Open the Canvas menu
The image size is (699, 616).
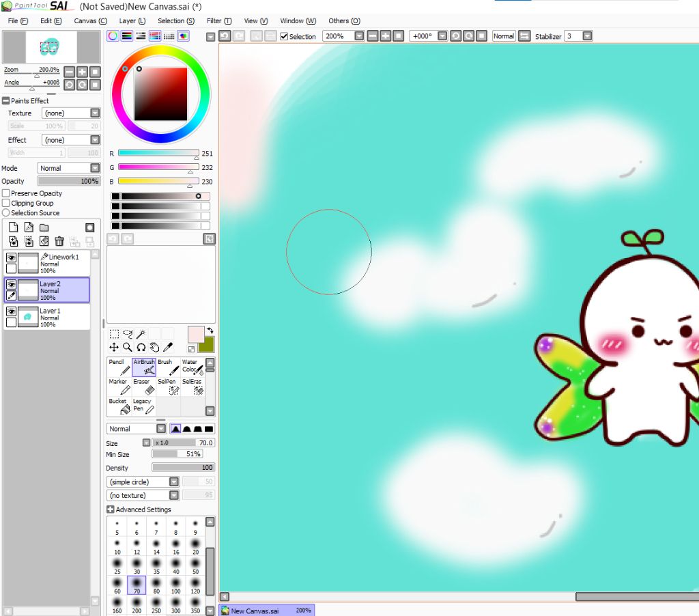[91, 21]
